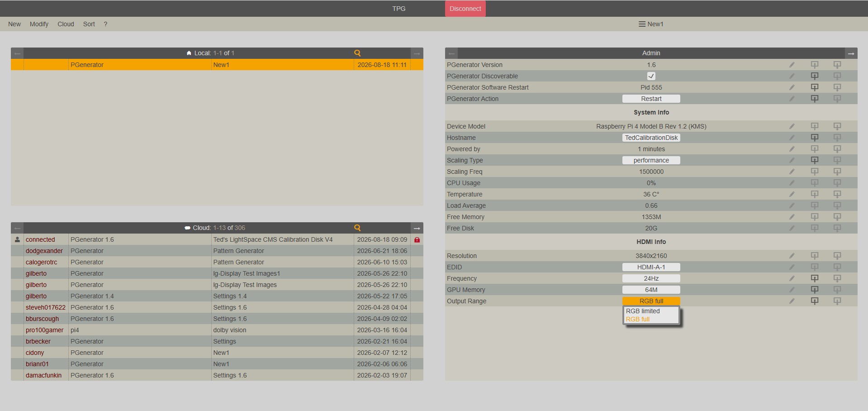Select the Settings 1.4 entry

tap(230, 296)
